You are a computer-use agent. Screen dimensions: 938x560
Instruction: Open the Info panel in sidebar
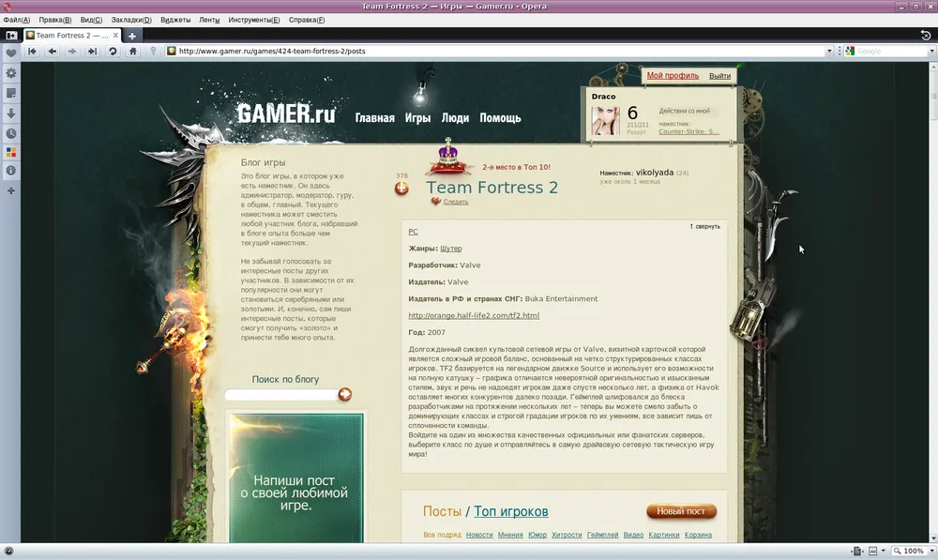pos(10,171)
